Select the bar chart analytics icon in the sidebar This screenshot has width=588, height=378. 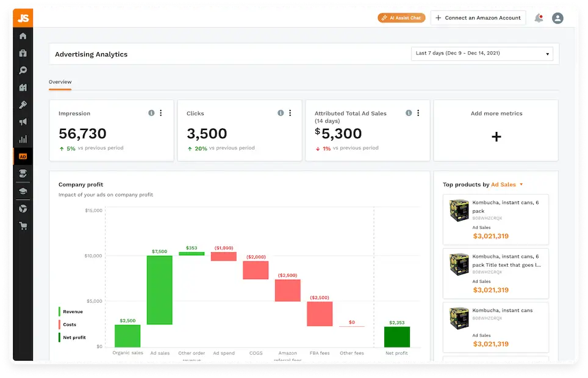coord(23,139)
